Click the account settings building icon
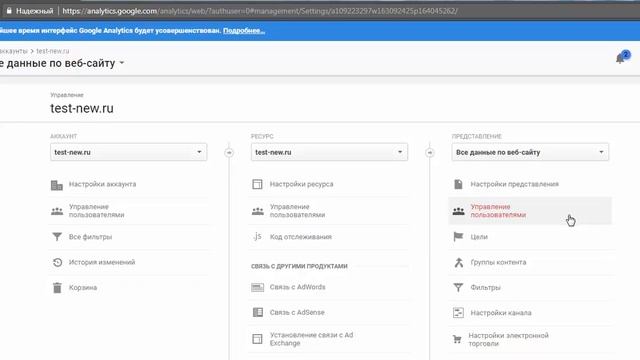640x360 pixels. point(57,185)
